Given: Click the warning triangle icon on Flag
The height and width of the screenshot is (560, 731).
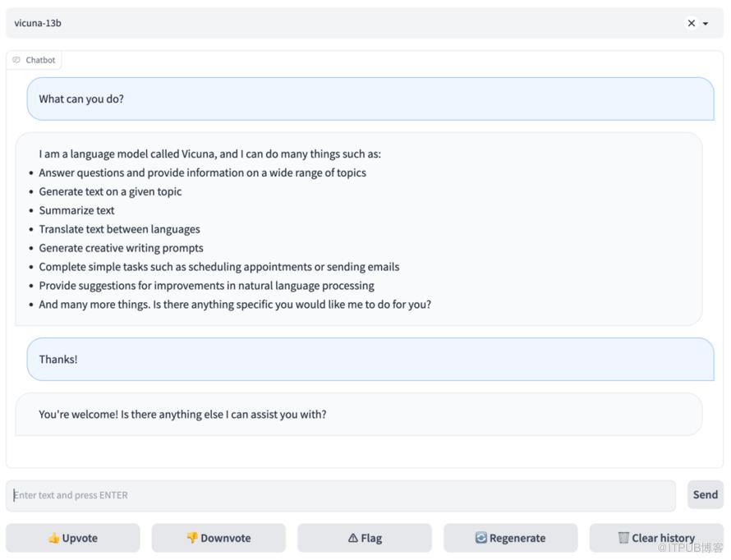Looking at the screenshot, I should [x=352, y=539].
